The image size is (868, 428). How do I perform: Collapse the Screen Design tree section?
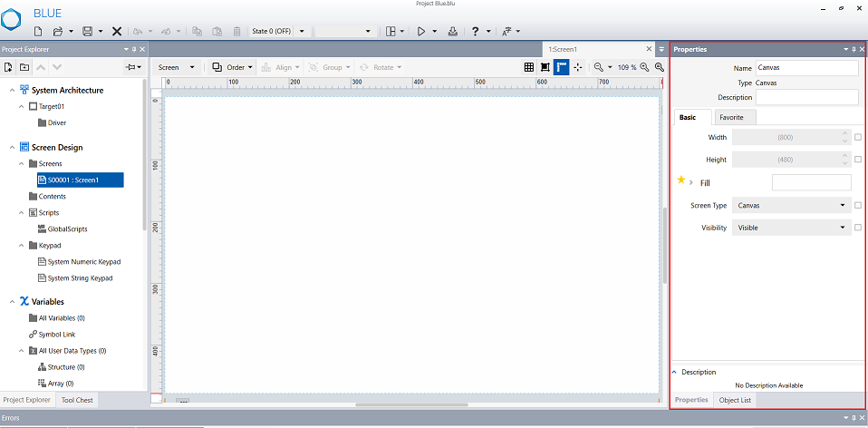(x=12, y=147)
